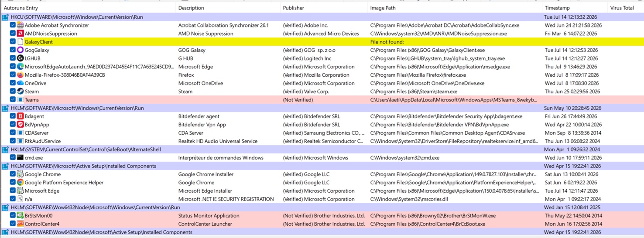The image size is (644, 238).
Task: Disable the OneDrive startup checkbox
Action: (13, 83)
